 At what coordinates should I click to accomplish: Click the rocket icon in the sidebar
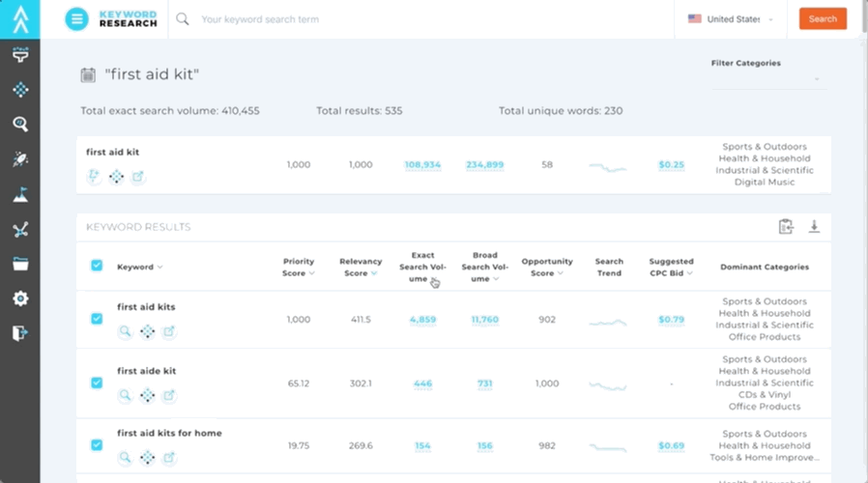[20, 158]
